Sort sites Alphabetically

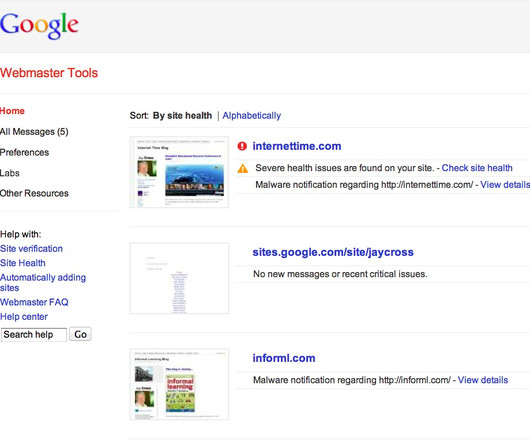[x=251, y=116]
